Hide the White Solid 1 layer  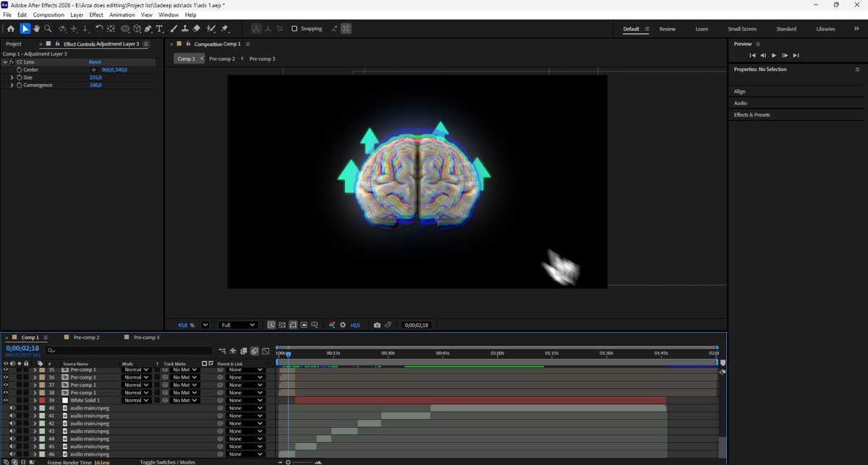click(6, 400)
